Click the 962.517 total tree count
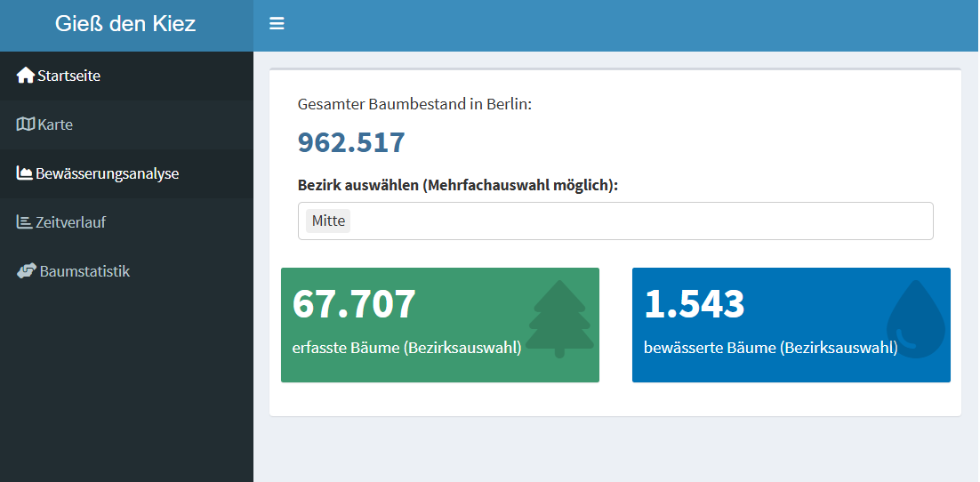Image resolution: width=980 pixels, height=482 pixels. click(351, 142)
